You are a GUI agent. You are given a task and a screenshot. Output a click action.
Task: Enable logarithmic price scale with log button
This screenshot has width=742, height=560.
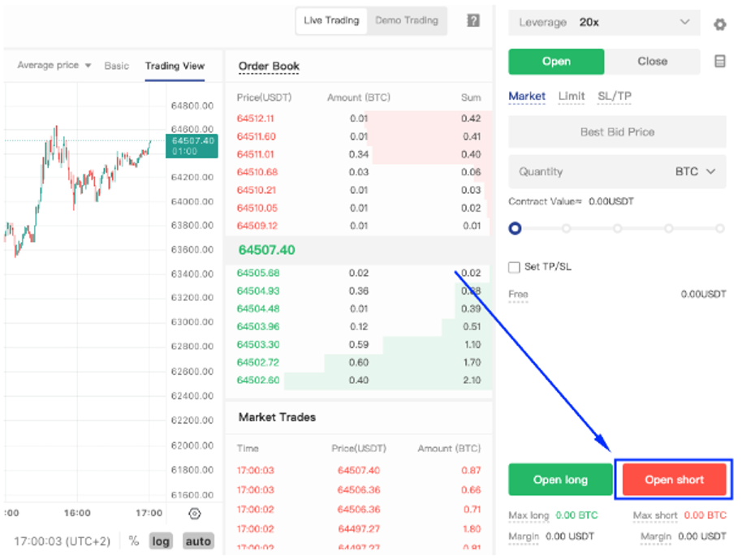[161, 541]
